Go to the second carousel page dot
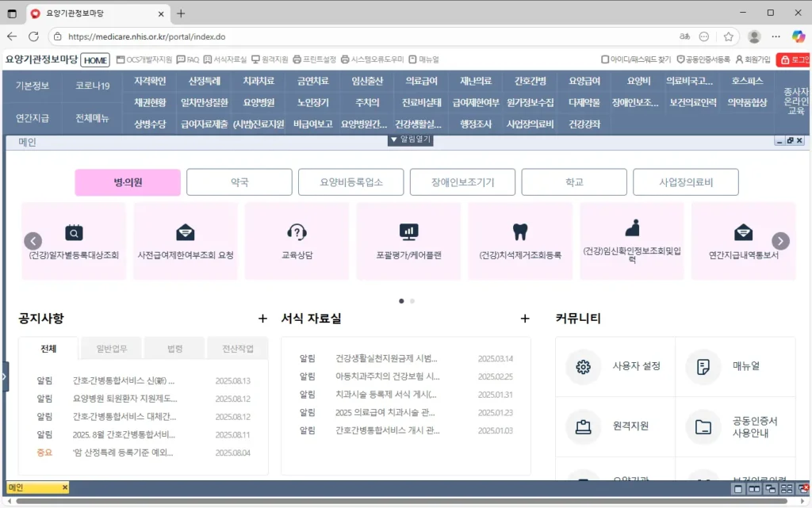Image resolution: width=812 pixels, height=508 pixels. tap(412, 301)
